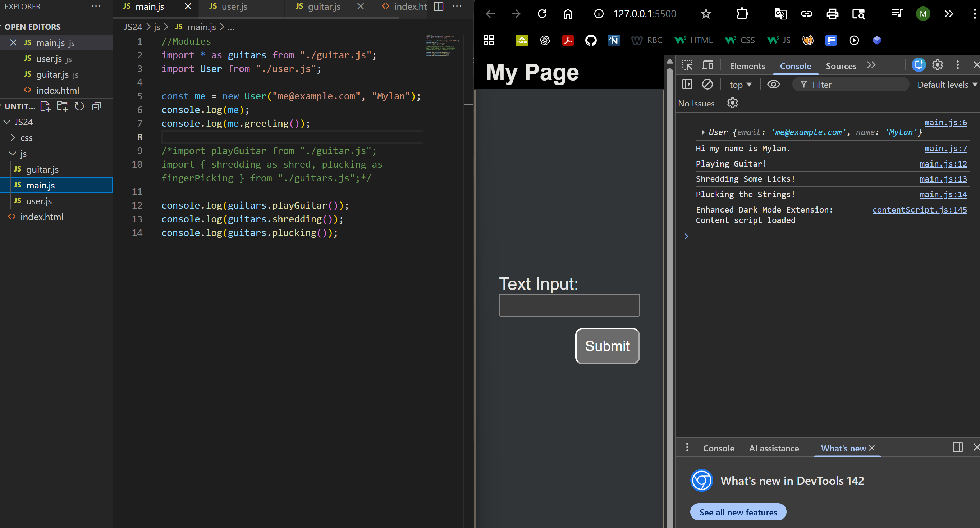Screen dimensions: 980x528
Task: Collapse all folders in explorer
Action: (x=97, y=106)
